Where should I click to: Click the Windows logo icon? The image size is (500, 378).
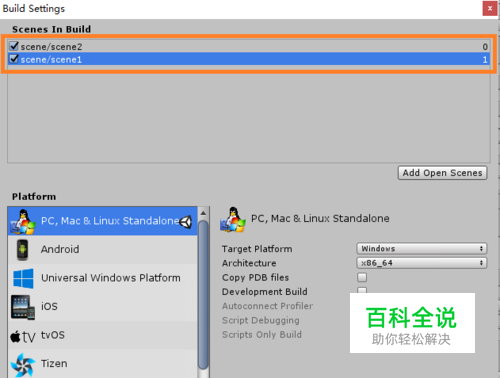pos(23,278)
